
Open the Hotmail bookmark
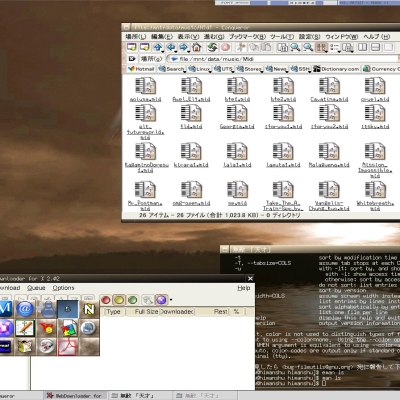tap(141, 69)
